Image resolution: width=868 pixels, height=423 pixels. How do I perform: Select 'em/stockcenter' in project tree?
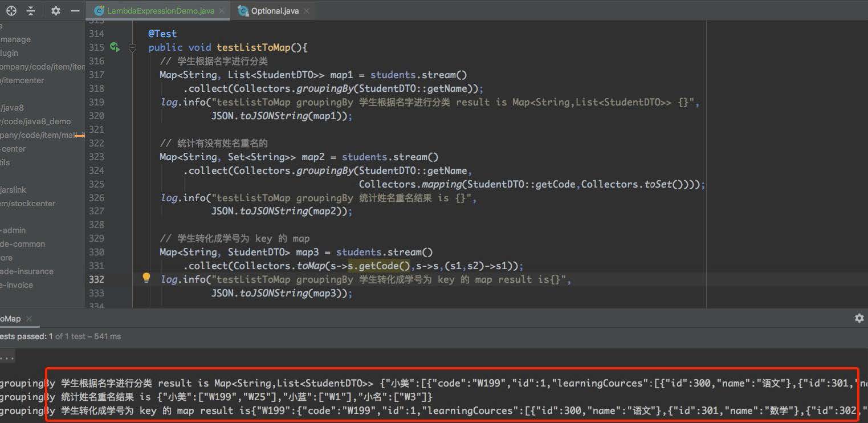coord(28,204)
